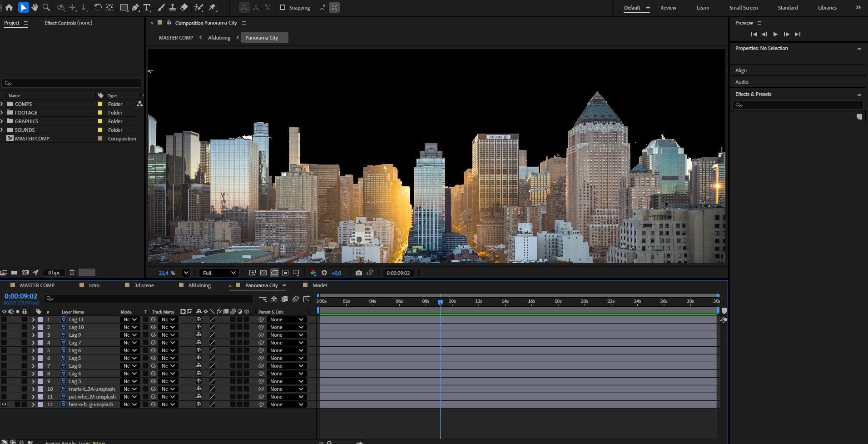
Task: Show the Lag 11 layer
Action: [4, 319]
